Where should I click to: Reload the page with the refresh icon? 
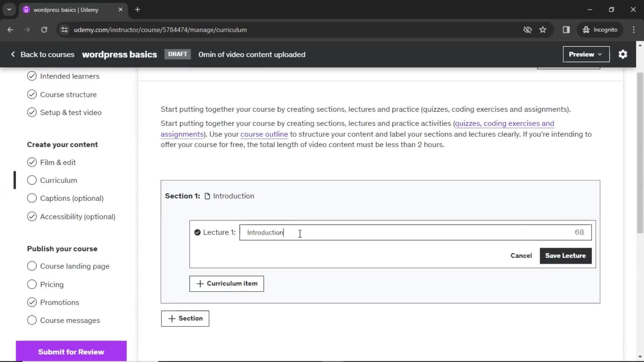pos(44,30)
